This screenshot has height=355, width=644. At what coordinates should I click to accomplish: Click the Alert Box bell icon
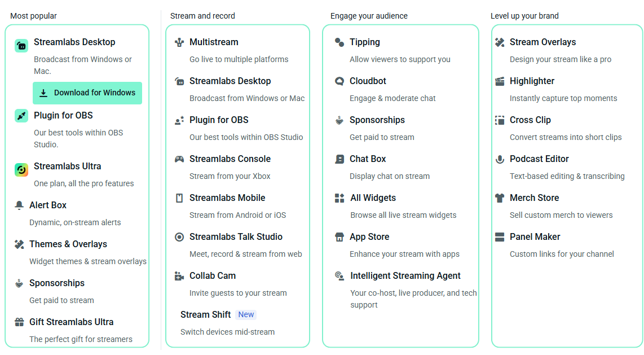(x=18, y=205)
